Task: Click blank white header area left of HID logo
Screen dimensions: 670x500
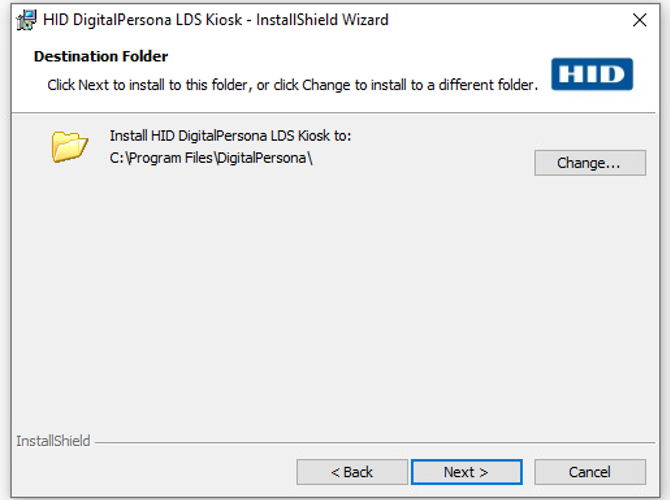Action: (x=400, y=58)
